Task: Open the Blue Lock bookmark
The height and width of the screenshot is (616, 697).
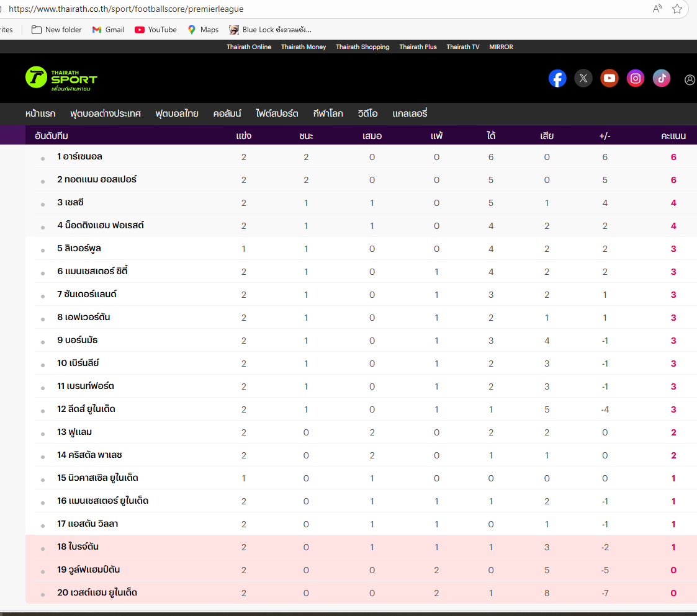Action: (x=270, y=30)
